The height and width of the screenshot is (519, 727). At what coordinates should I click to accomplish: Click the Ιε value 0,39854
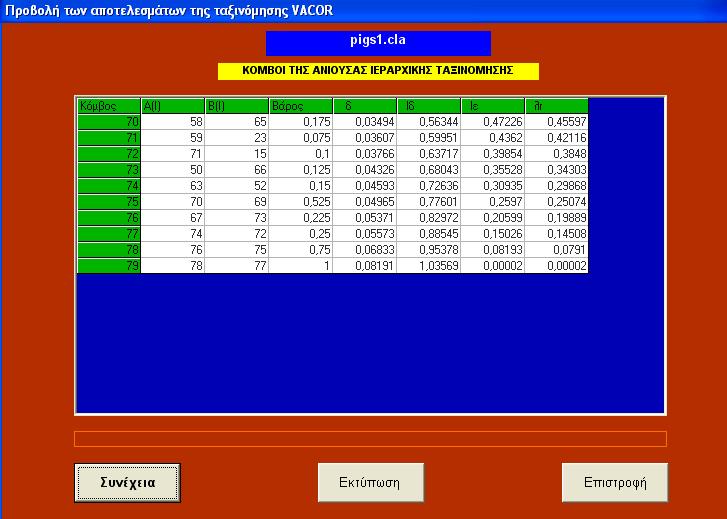tap(492, 154)
